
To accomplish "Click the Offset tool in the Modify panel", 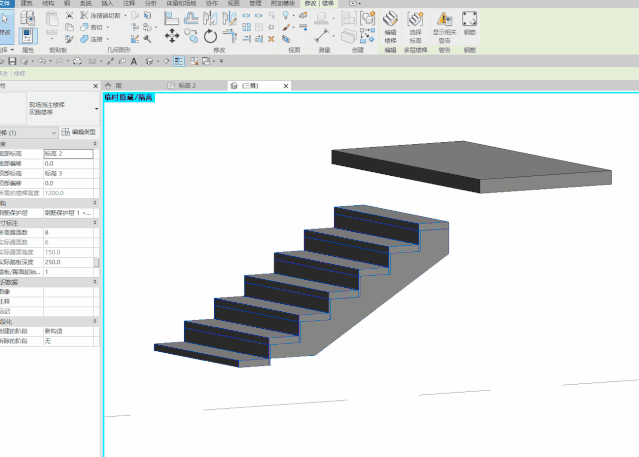I will point(191,18).
